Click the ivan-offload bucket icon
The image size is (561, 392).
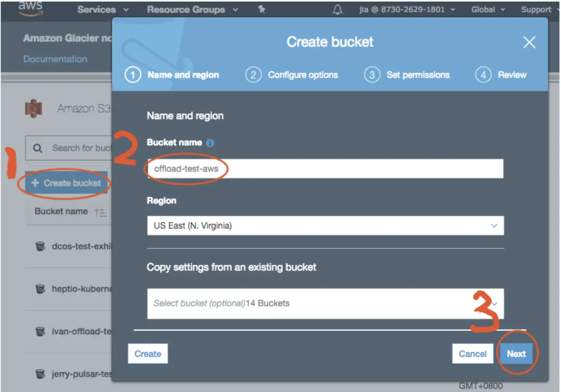41,331
